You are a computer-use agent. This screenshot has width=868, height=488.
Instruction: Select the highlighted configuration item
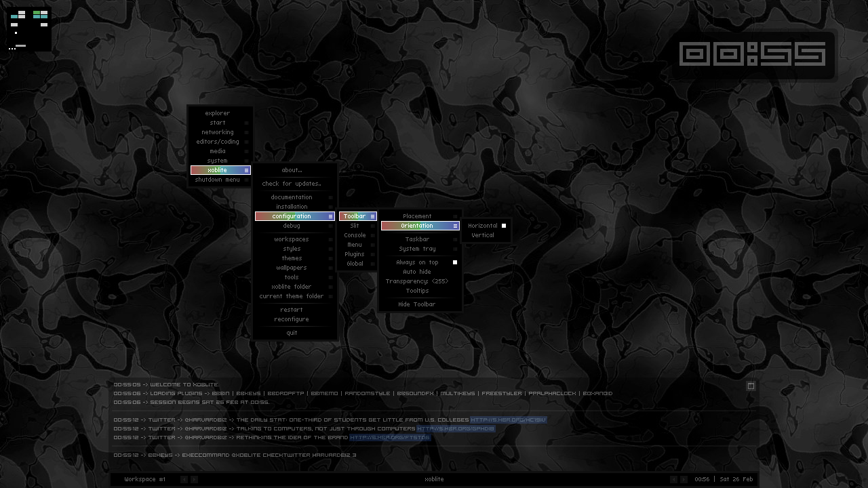coord(294,216)
